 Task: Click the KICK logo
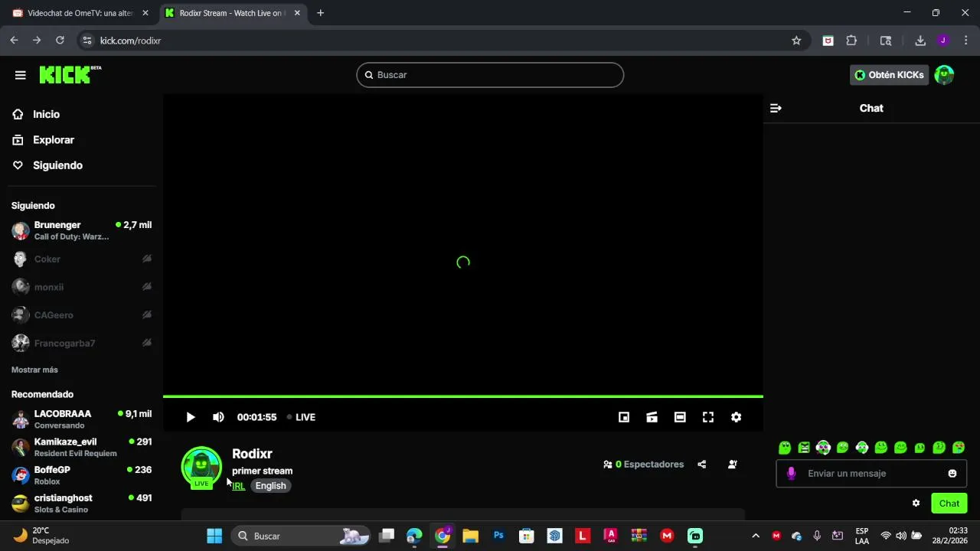pos(70,74)
